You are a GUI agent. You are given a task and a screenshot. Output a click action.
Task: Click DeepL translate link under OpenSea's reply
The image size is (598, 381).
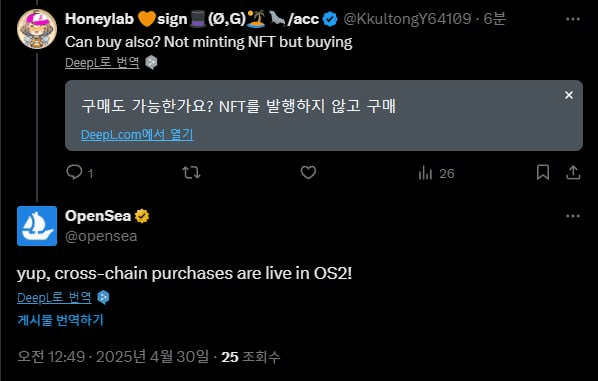54,297
